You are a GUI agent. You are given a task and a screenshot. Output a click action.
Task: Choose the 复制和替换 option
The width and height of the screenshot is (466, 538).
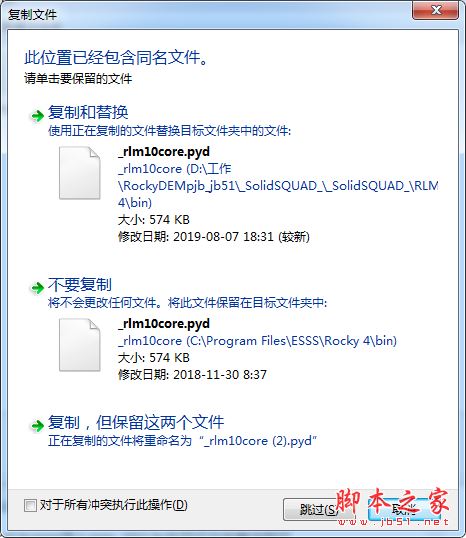[88, 113]
